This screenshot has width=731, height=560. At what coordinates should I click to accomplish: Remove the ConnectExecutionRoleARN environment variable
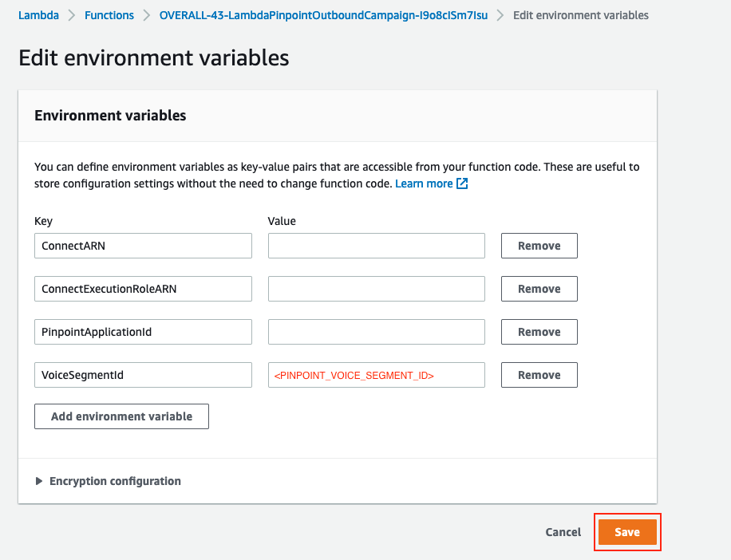pos(539,289)
